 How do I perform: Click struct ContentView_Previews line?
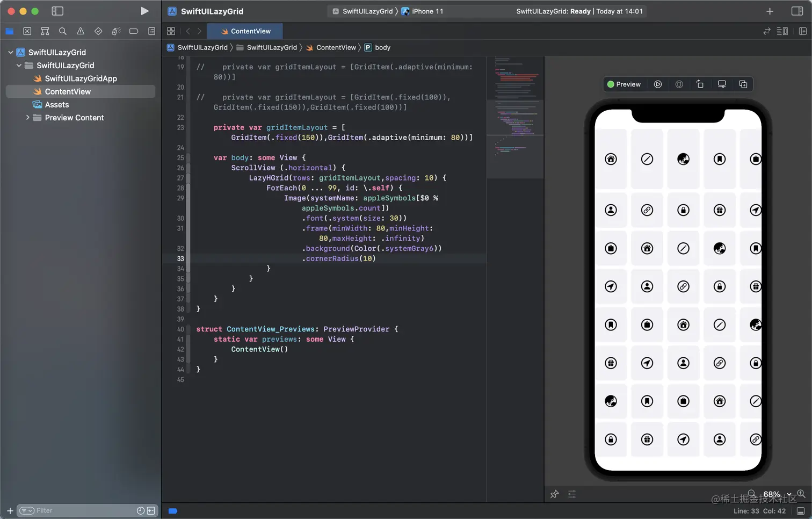297,329
